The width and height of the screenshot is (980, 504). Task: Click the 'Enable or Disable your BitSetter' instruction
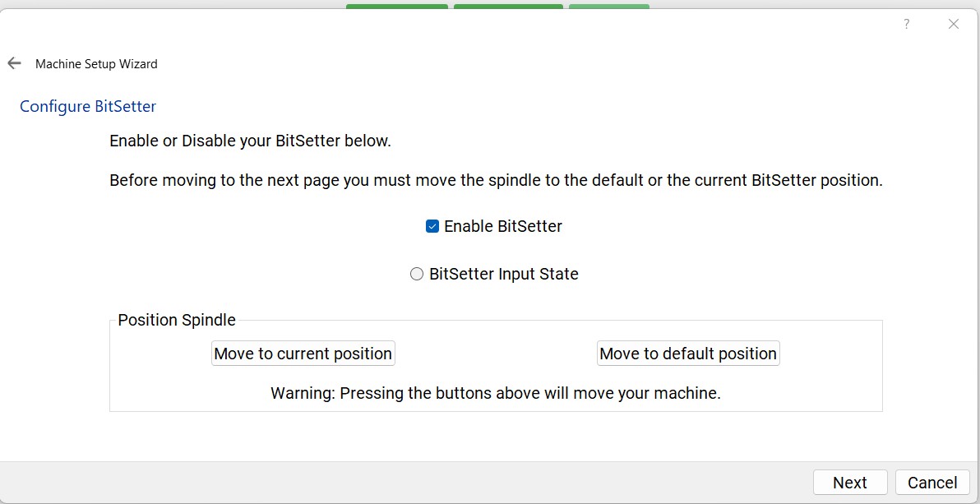click(x=250, y=141)
